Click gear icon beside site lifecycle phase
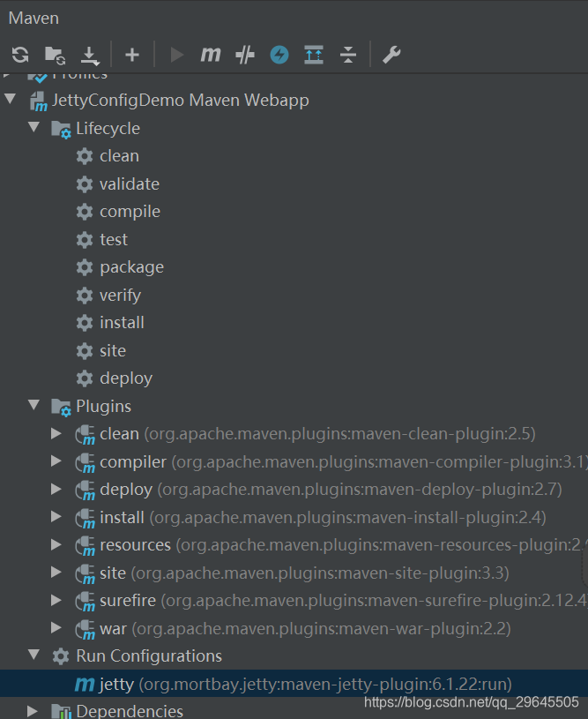 [x=85, y=351]
